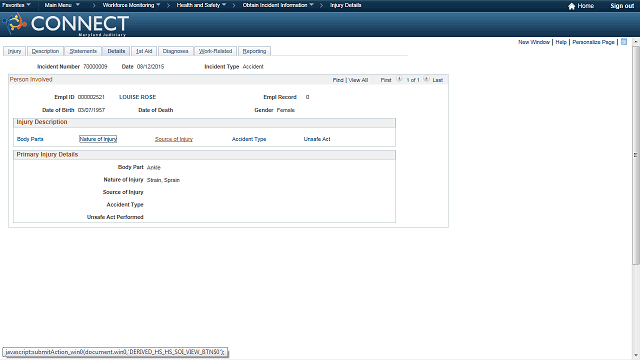The width and height of the screenshot is (640, 360).
Task: Go to the Diagnoses tab
Action: [176, 51]
